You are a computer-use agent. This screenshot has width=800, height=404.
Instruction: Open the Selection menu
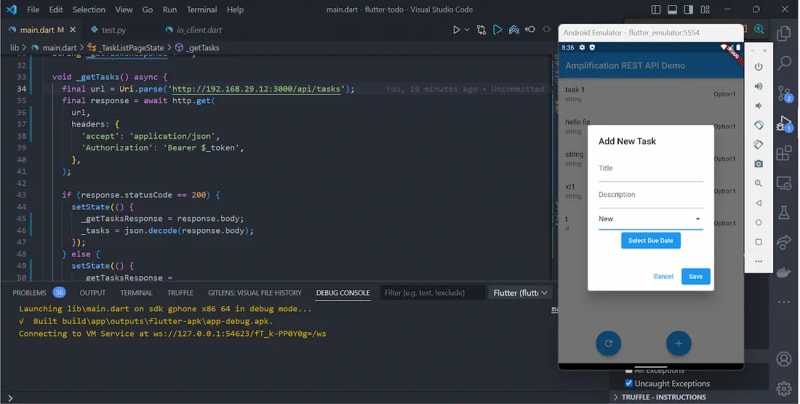(89, 9)
